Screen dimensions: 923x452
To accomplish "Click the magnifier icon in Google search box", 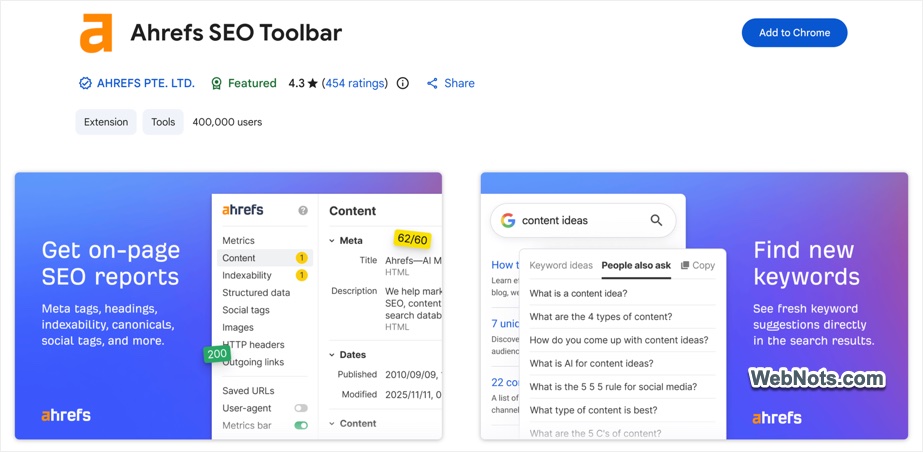I will click(656, 220).
